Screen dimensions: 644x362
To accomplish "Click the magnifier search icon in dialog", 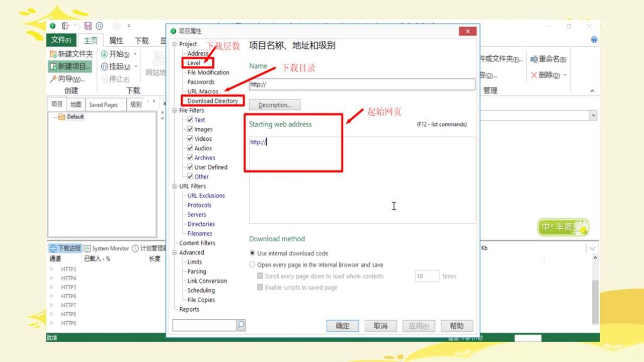I will (240, 325).
